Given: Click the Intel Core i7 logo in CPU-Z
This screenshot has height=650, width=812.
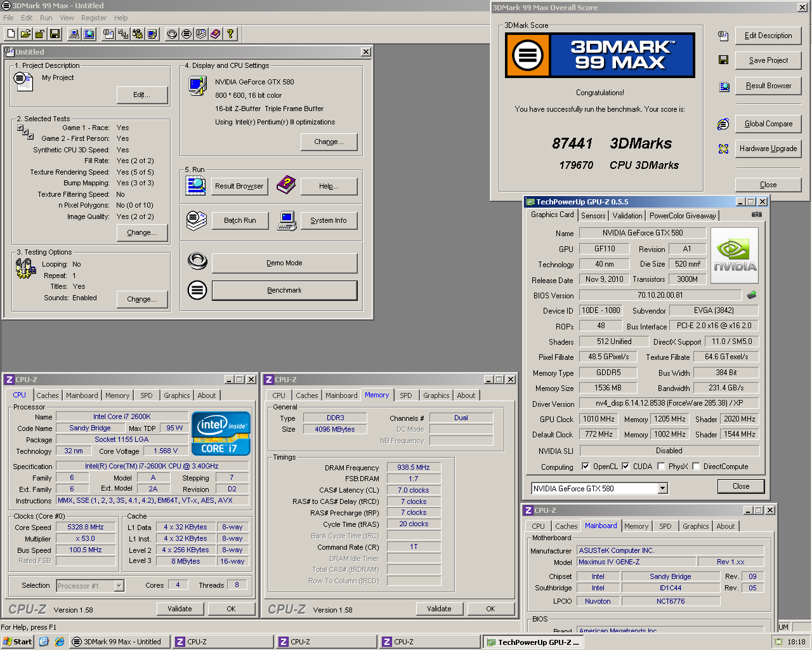Looking at the screenshot, I should coord(221,434).
